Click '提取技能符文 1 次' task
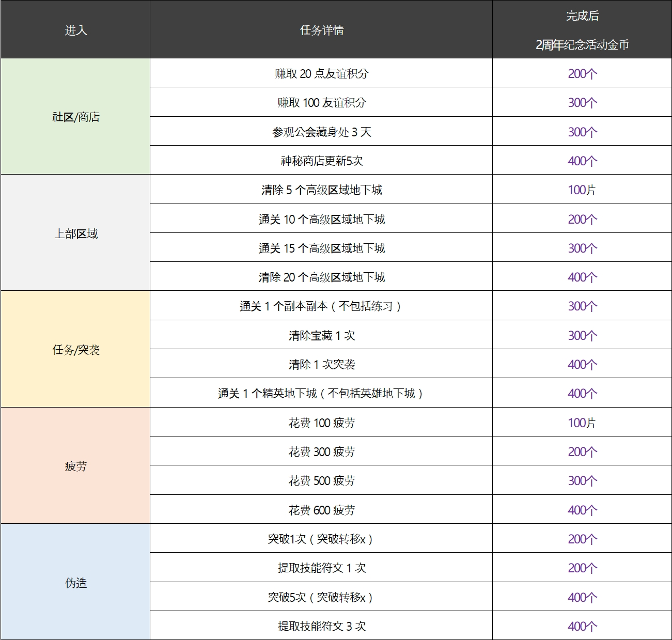This screenshot has width=672, height=640. tap(321, 568)
